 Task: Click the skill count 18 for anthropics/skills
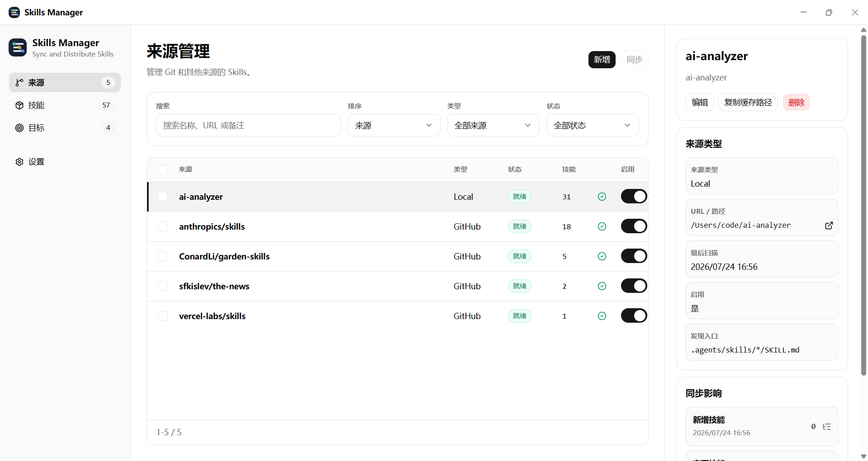tap(566, 226)
